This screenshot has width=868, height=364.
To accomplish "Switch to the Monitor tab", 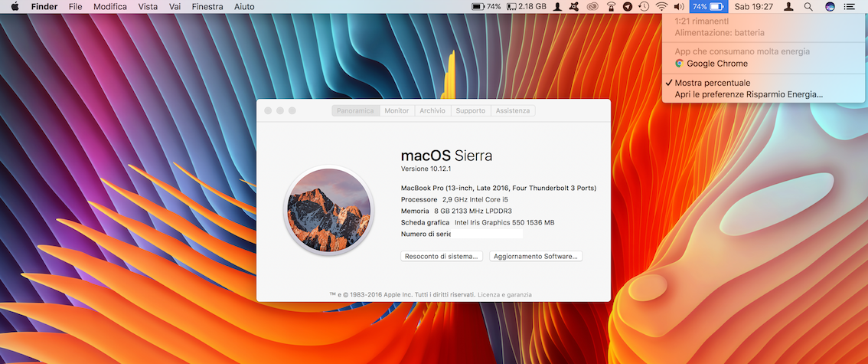I will (x=397, y=111).
